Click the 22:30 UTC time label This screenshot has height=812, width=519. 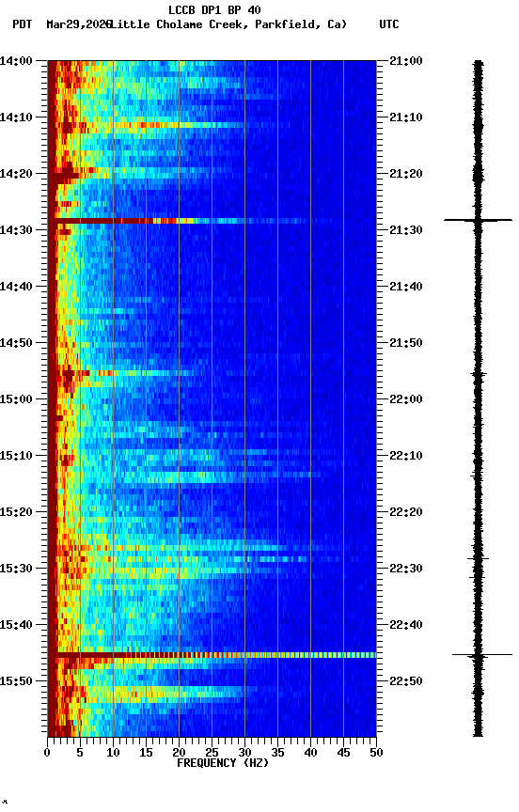coord(406,570)
